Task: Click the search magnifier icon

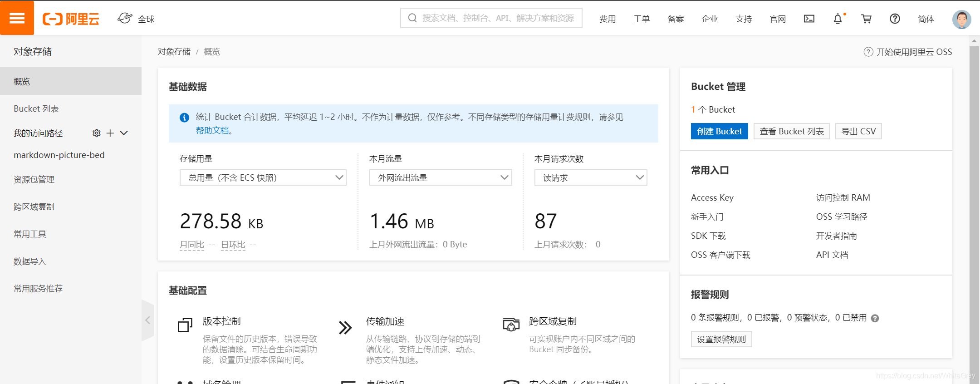Action: (412, 18)
